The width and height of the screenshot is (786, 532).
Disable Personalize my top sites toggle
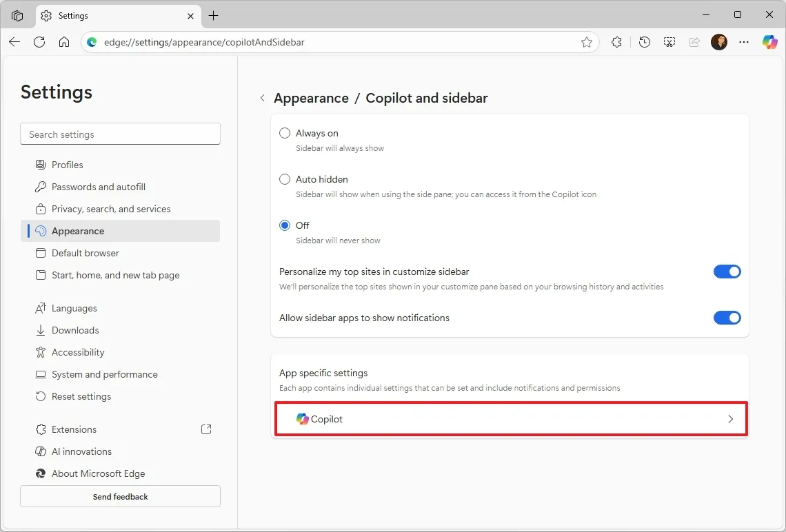(x=727, y=272)
